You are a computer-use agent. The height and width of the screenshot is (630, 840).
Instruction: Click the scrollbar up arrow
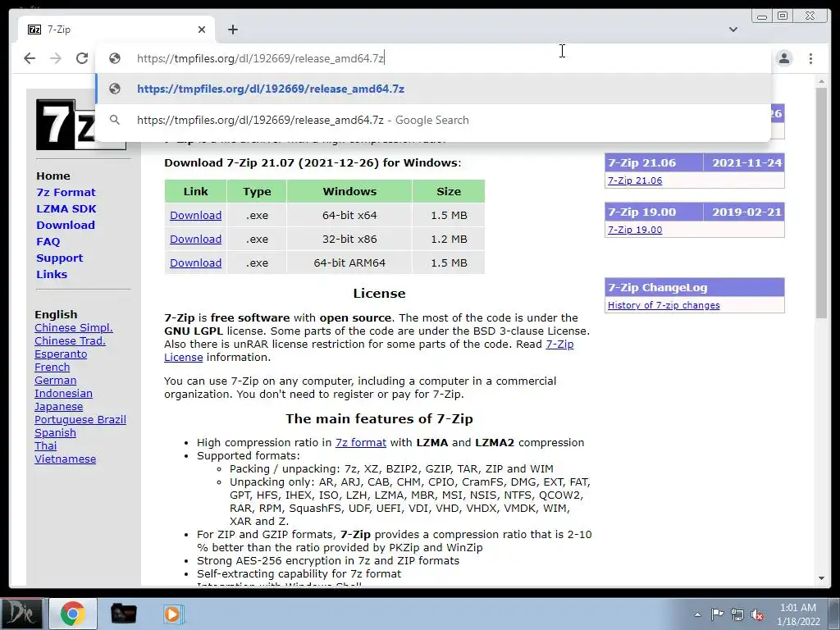click(821, 81)
